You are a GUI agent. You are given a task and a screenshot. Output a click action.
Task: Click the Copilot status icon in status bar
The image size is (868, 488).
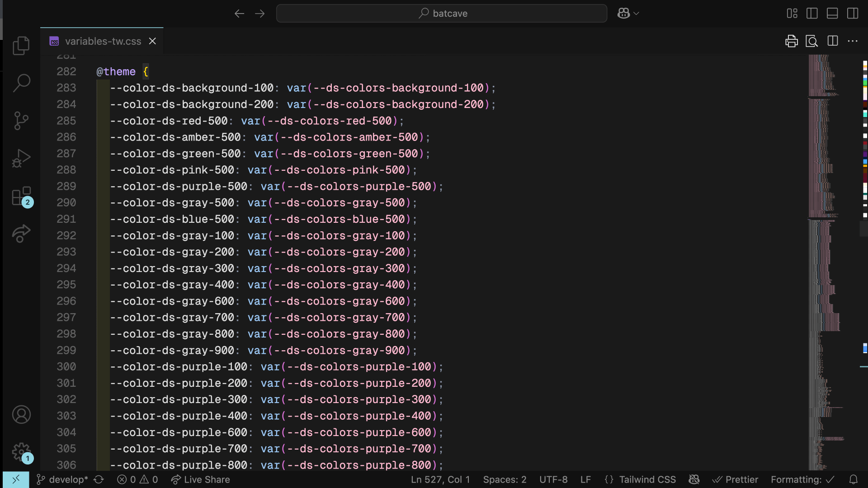click(x=694, y=479)
